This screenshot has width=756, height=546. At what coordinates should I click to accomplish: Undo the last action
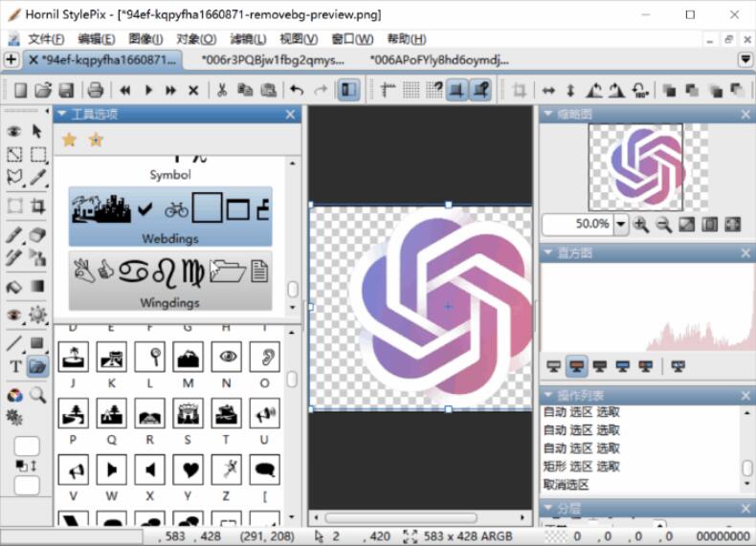[x=297, y=90]
